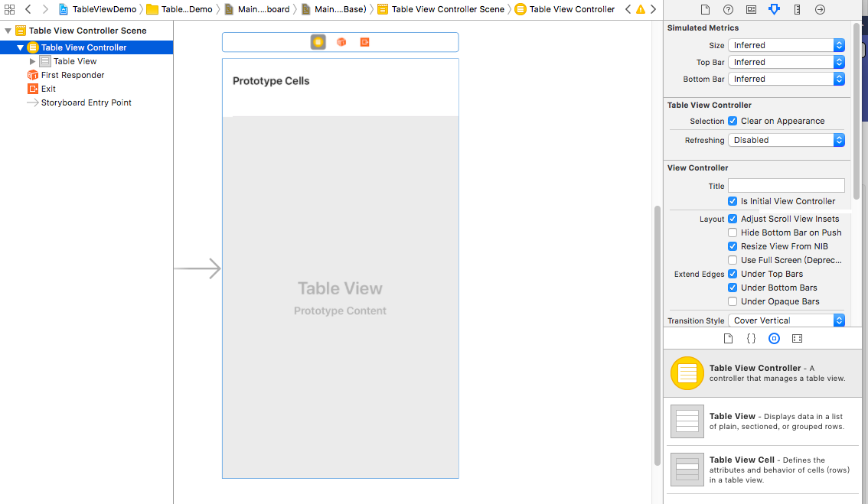Show the Media library
The height and width of the screenshot is (504, 868).
click(797, 338)
